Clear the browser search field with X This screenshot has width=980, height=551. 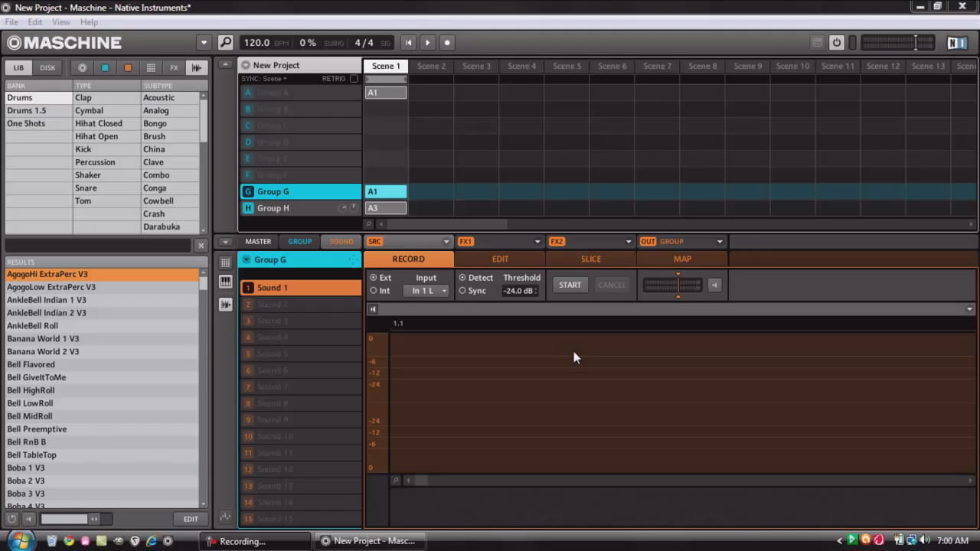click(201, 246)
